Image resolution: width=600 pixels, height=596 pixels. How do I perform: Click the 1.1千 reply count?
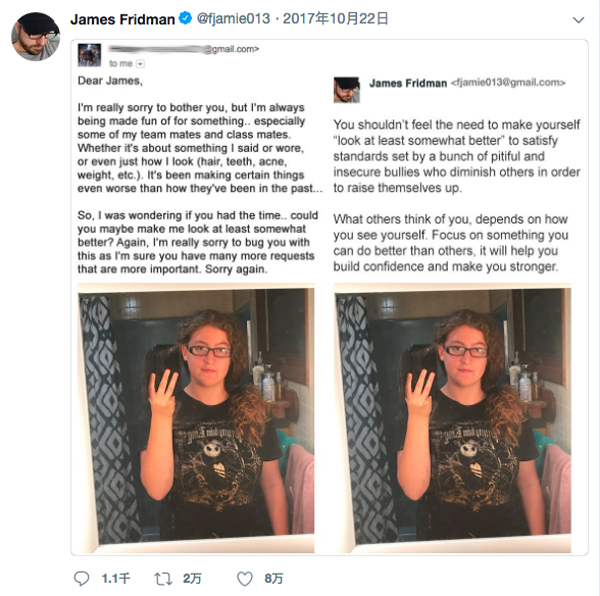point(116,578)
